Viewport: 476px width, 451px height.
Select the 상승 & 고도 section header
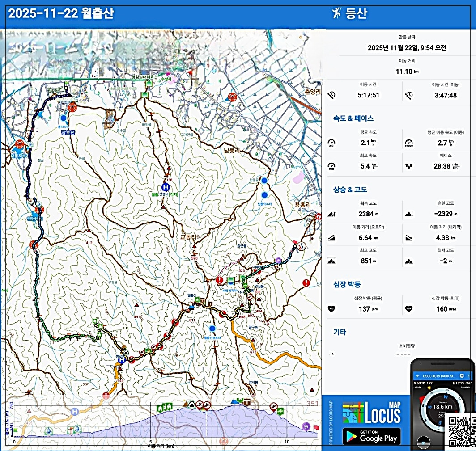[350, 190]
